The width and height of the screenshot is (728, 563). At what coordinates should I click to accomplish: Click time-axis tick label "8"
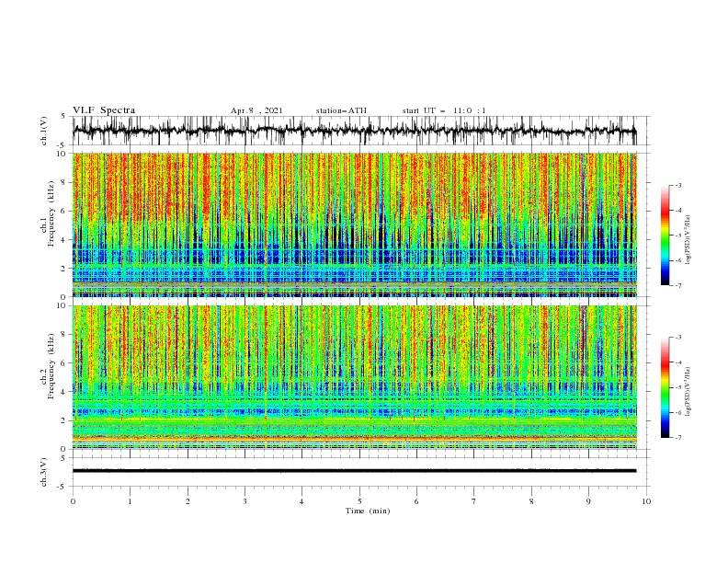531,501
